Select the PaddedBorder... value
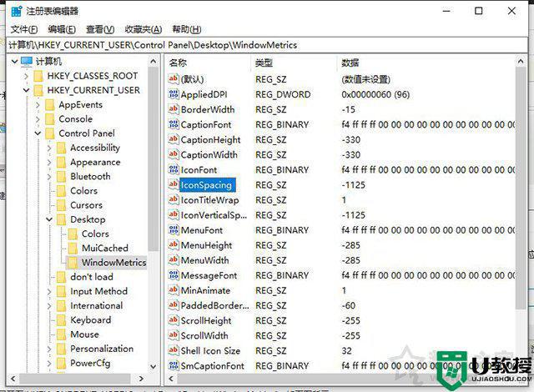The width and height of the screenshot is (534, 392). coord(215,305)
